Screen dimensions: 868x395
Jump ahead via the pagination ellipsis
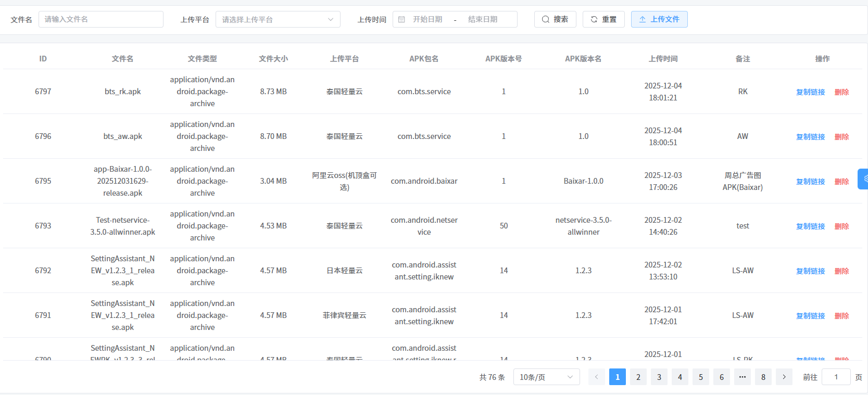click(x=743, y=377)
